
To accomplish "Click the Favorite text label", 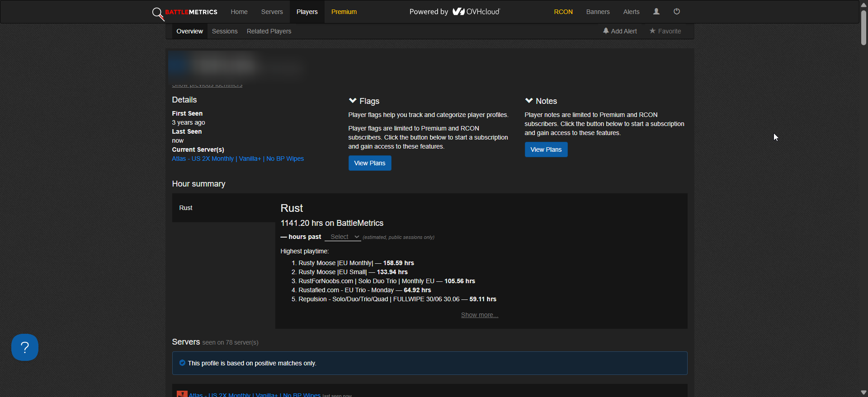I will point(670,31).
